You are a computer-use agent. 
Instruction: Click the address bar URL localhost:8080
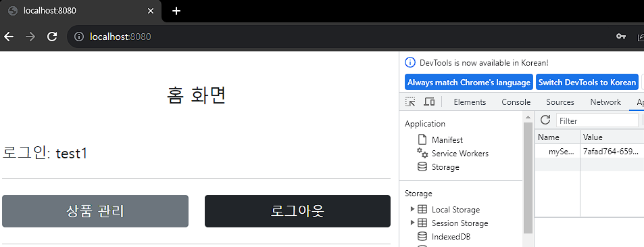click(x=120, y=37)
